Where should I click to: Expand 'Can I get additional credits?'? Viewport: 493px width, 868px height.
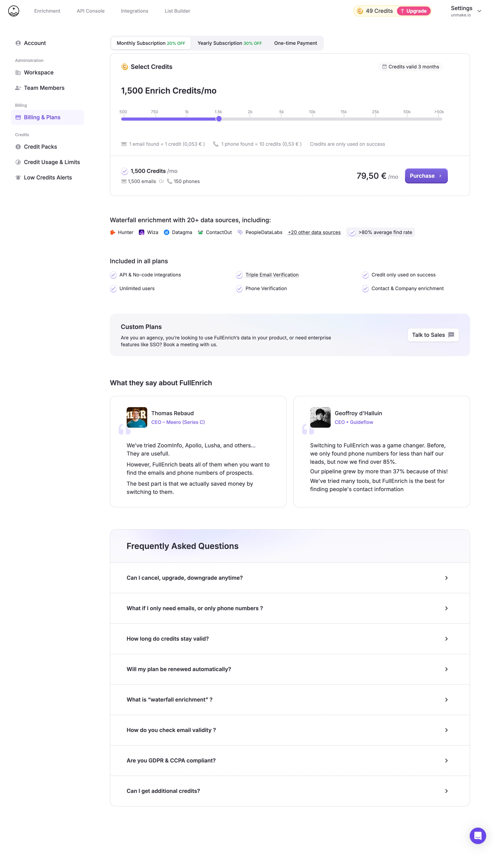coord(290,791)
